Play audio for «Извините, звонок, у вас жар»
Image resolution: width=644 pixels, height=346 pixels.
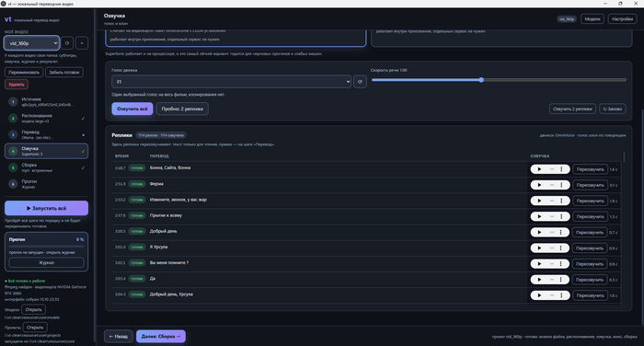[539, 201]
